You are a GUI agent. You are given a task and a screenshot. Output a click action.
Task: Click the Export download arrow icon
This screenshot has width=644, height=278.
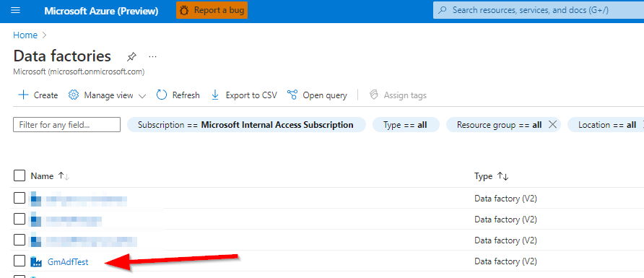215,95
